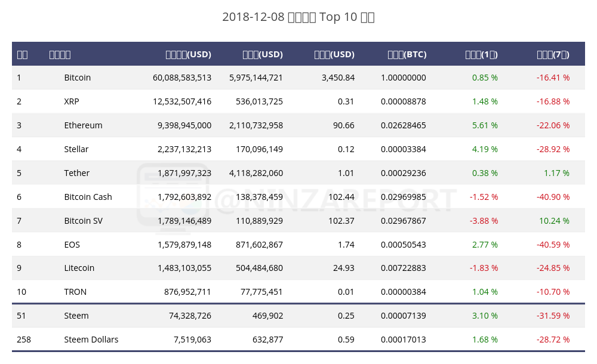Select Steem Dollars market cap "7,519,063"
The image size is (597, 364).
pyautogui.click(x=192, y=340)
